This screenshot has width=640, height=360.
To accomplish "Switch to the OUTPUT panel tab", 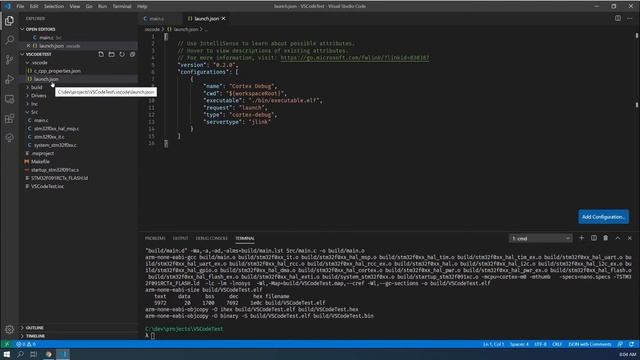I will [x=180, y=238].
